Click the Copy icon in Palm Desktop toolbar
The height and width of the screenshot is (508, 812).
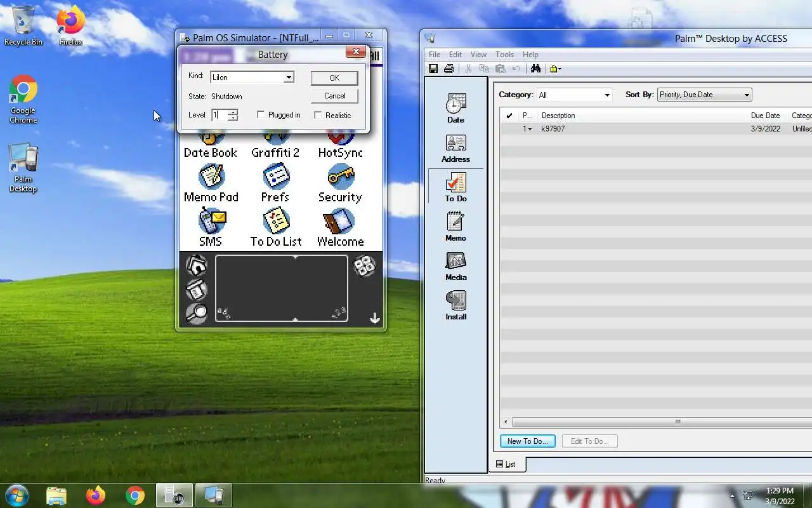pyautogui.click(x=484, y=69)
